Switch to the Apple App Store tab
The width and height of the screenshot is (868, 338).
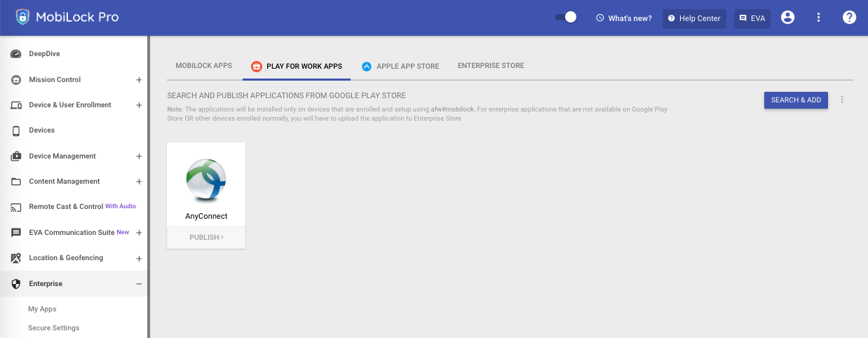pyautogui.click(x=400, y=67)
